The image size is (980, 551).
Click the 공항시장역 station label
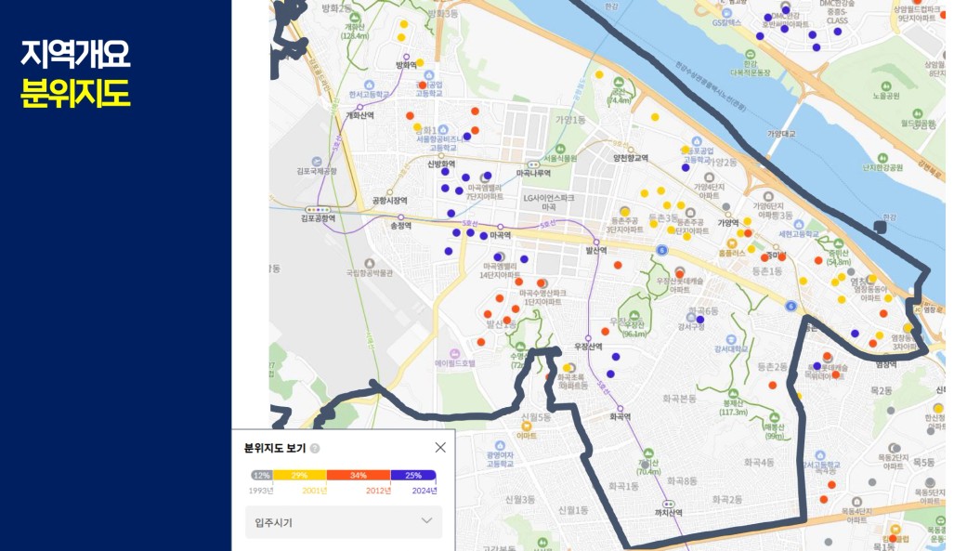[x=390, y=201]
